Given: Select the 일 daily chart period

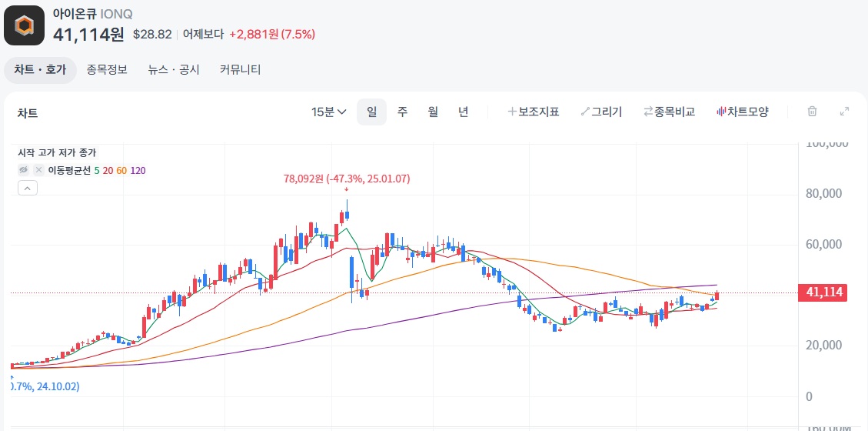Looking at the screenshot, I should point(371,112).
